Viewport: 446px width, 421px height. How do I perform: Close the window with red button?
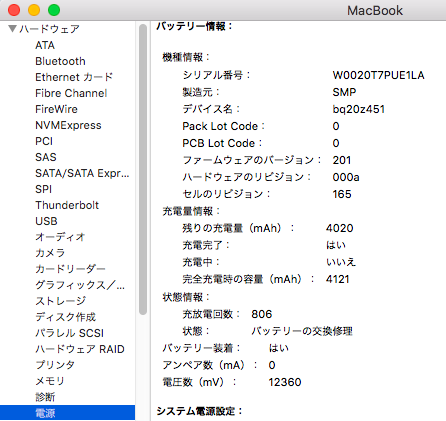(x=14, y=10)
